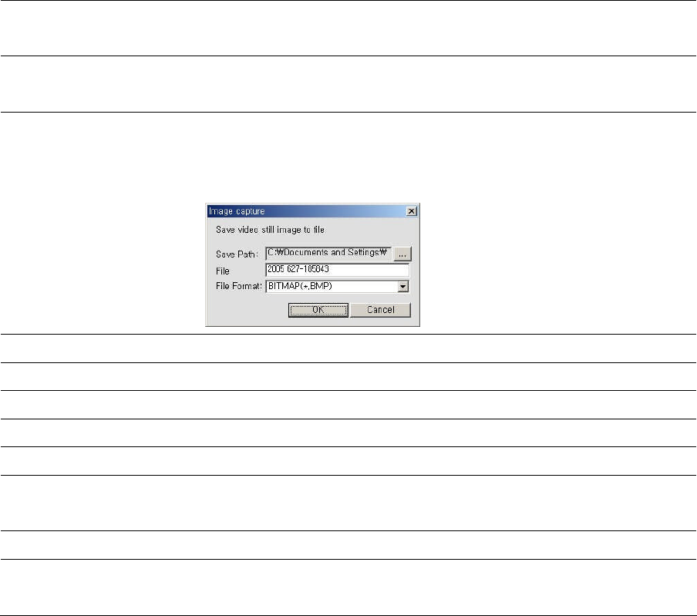The image size is (697, 616).
Task: Place cursor in 2005 627-185843 text
Action: [x=298, y=269]
